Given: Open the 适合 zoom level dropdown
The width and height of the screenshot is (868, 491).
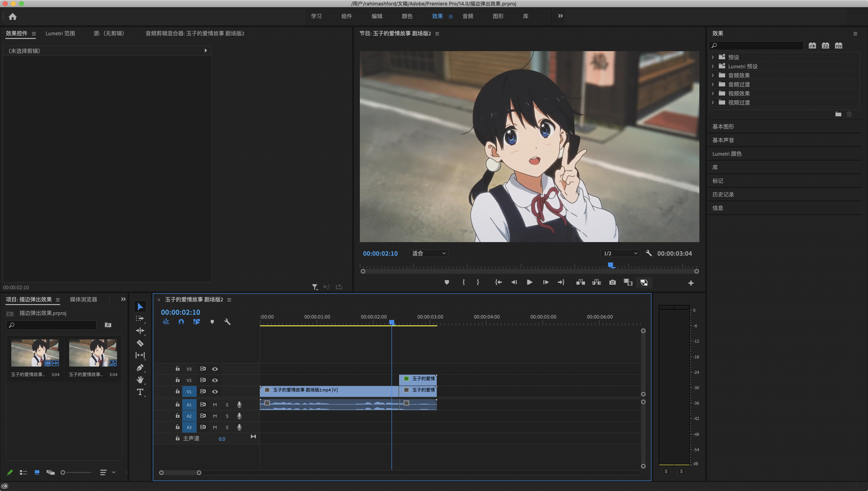Looking at the screenshot, I should 429,253.
